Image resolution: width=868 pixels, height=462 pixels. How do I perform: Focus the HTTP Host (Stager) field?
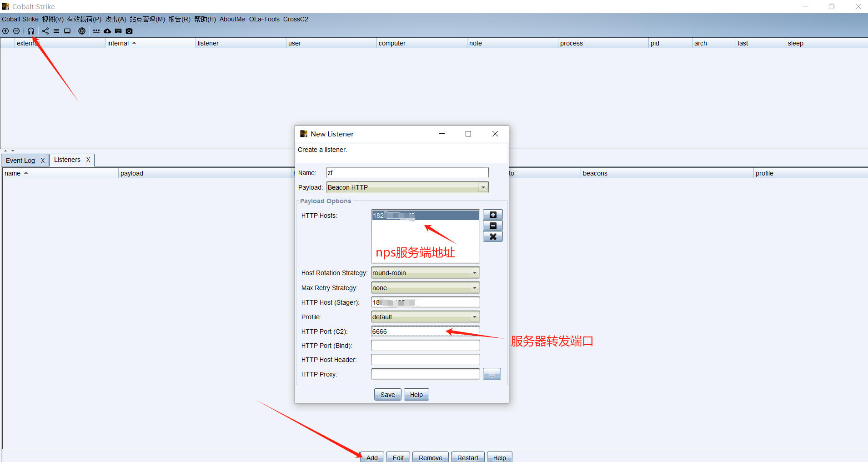coord(426,302)
